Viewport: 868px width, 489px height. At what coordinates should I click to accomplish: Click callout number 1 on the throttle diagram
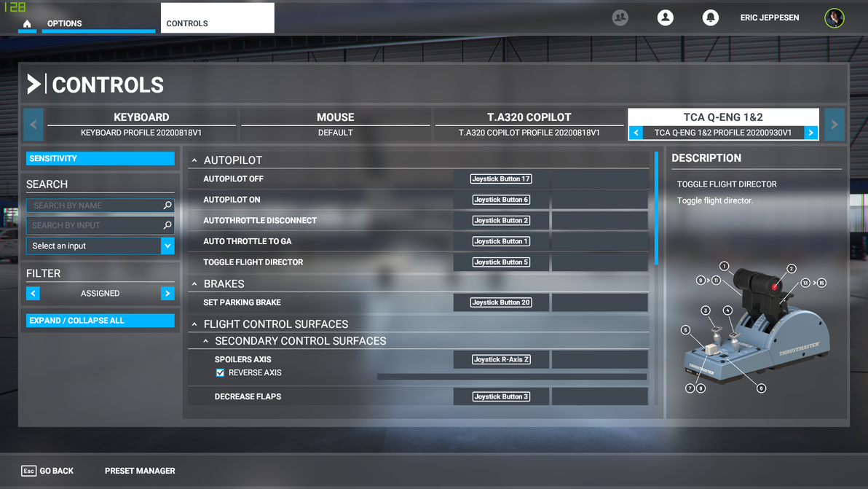[724, 267]
